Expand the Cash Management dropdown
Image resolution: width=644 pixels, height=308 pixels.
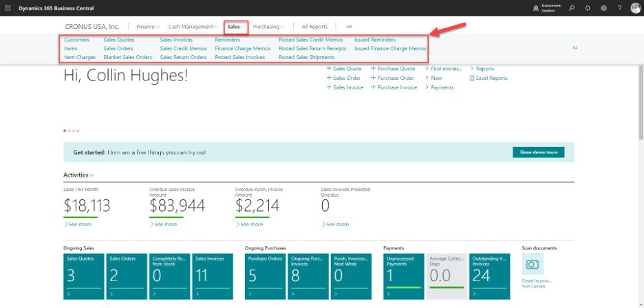193,27
